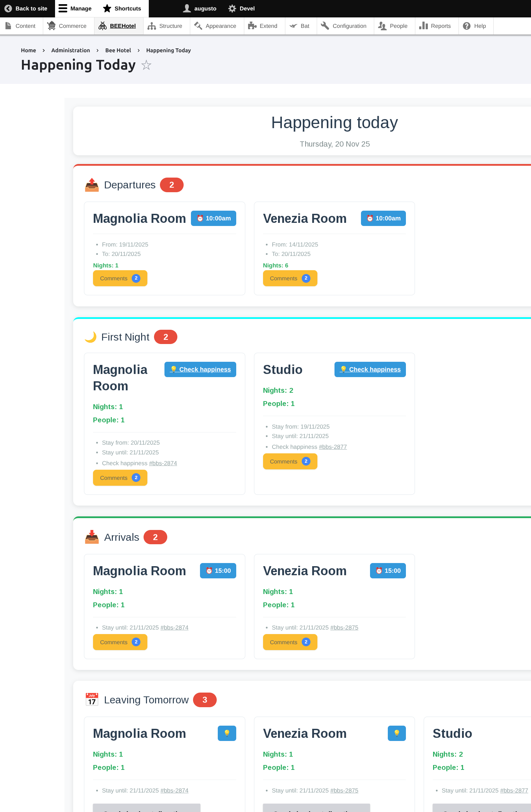Open the Reports admin menu
The height and width of the screenshot is (812, 531).
click(x=437, y=26)
